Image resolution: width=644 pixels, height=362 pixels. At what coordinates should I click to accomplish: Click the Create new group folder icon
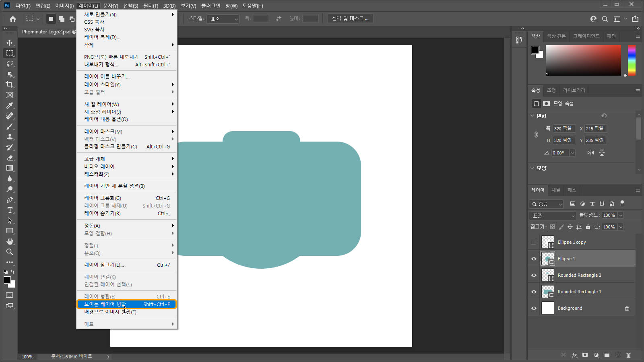click(x=607, y=355)
